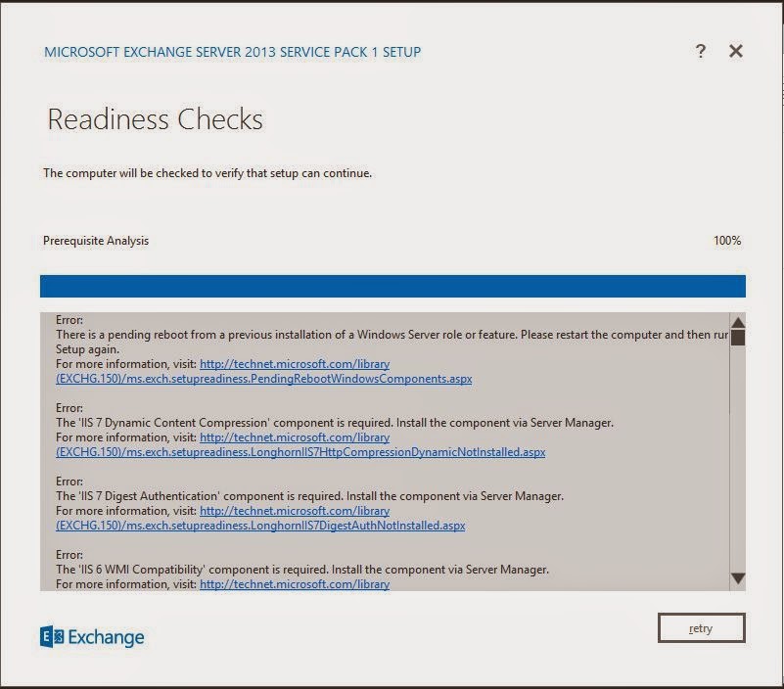Select text 'The computer will be checked' sentence
The width and height of the screenshot is (784, 689).
(x=208, y=173)
